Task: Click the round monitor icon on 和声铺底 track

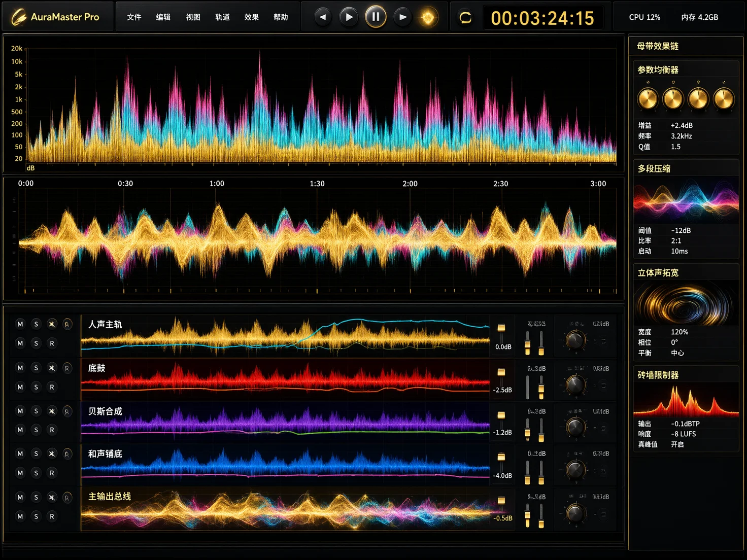Action: 67,454
